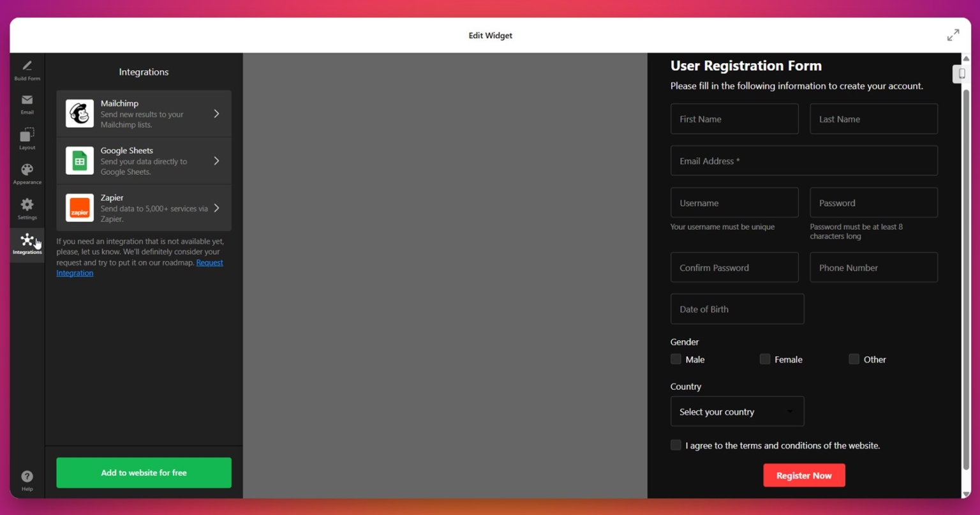Expand the Zapier integration chevron
This screenshot has height=515, width=980.
pyautogui.click(x=217, y=207)
